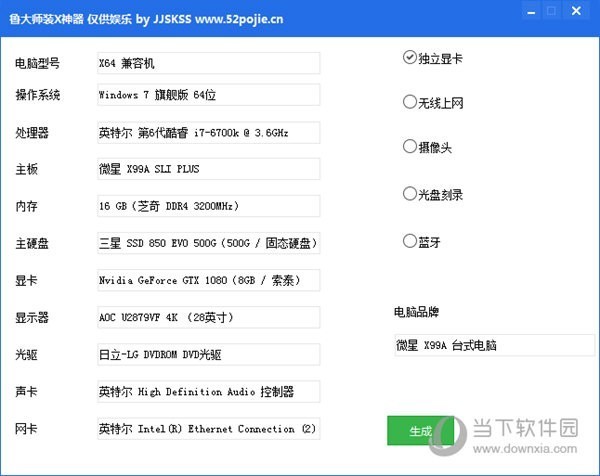600x476 pixels.
Task: Click the 主硬盘 field with 三星 SSD 850 EVO
Action: 209,243
